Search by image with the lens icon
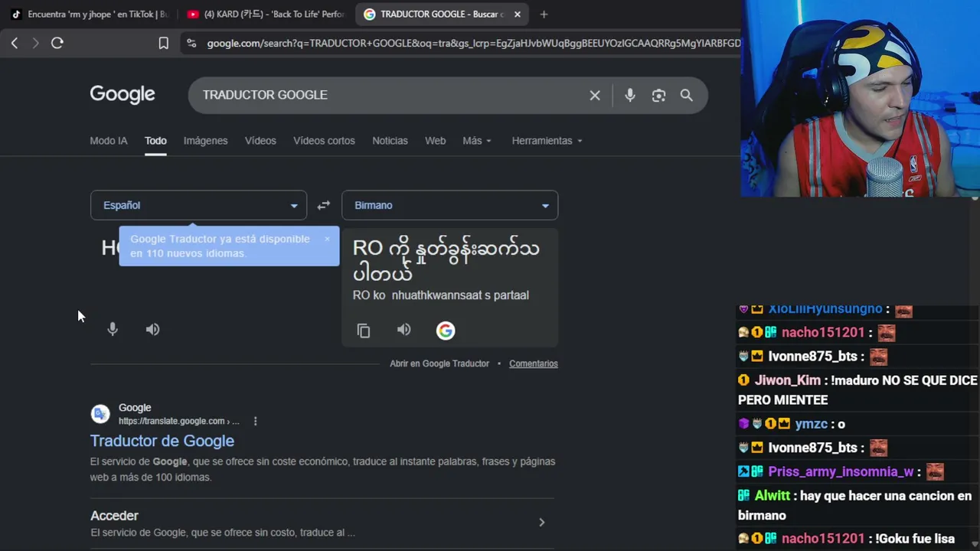980x551 pixels. click(658, 96)
